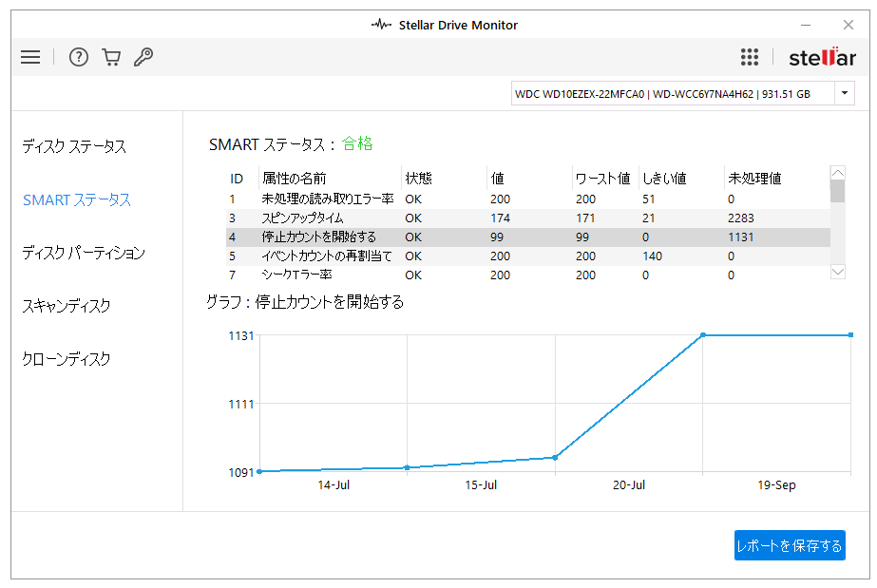Click the threshold value 51 cell
The image size is (877, 588).
648,199
